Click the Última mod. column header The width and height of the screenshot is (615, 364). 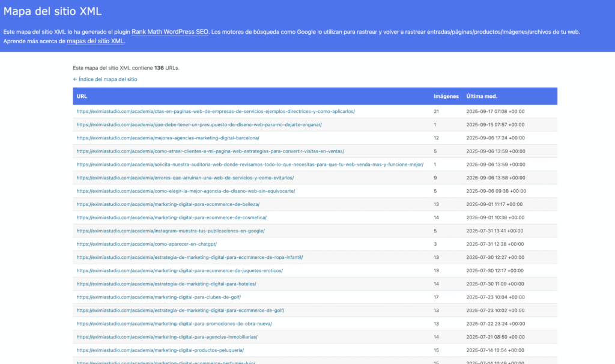click(482, 96)
